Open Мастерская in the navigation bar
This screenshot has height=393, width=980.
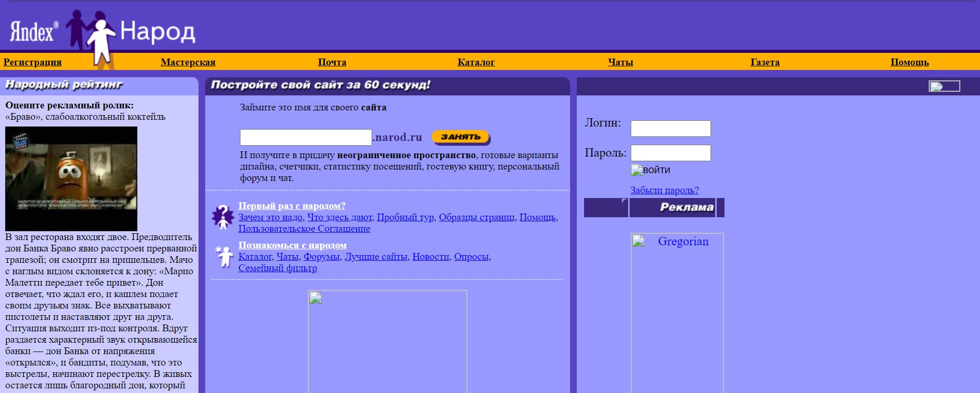188,62
